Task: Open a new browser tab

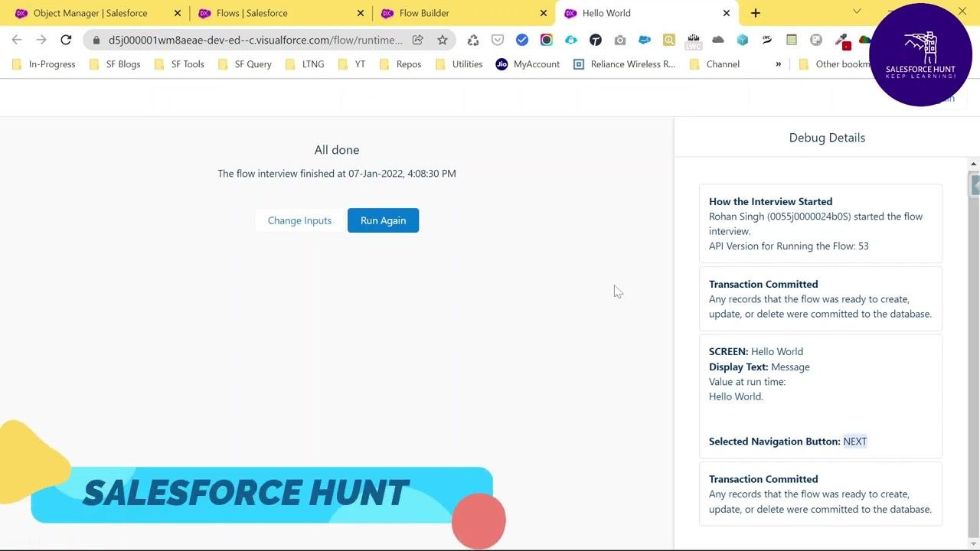Action: click(756, 13)
